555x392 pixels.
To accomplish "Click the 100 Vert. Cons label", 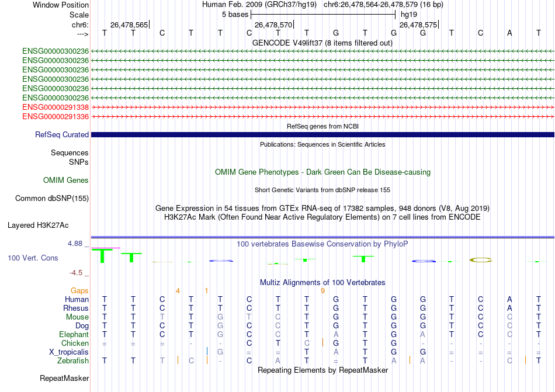I will tap(33, 258).
